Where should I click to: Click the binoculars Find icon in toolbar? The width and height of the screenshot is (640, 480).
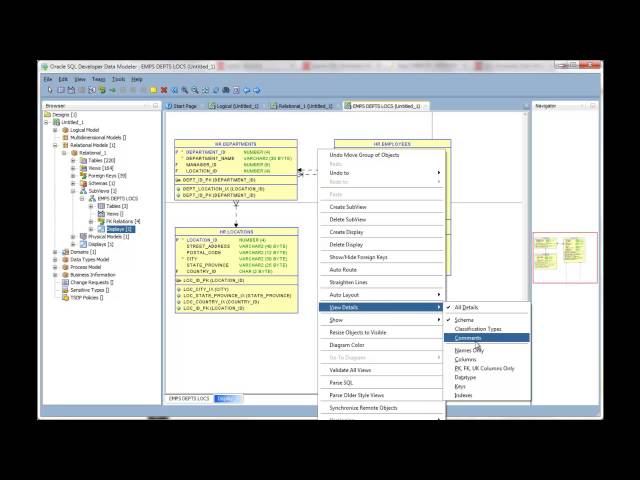coord(226,90)
